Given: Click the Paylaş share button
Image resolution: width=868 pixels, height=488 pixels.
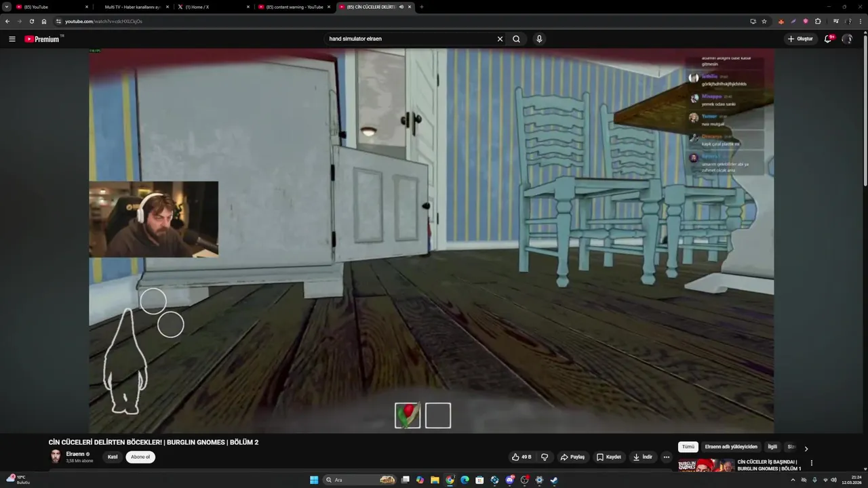Looking at the screenshot, I should [572, 457].
